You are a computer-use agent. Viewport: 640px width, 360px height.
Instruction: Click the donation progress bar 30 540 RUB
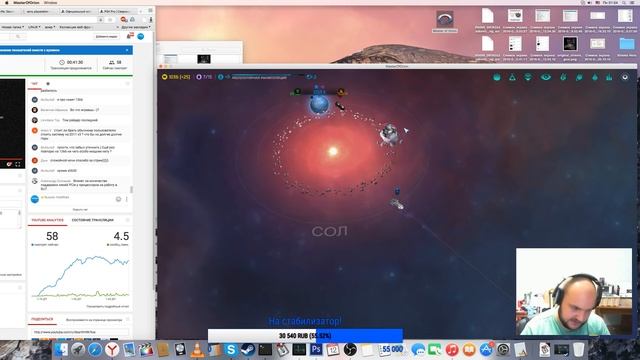tap(305, 336)
